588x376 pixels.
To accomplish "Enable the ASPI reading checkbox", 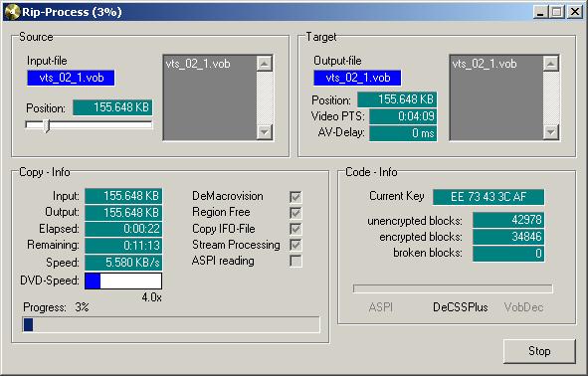I will [x=295, y=261].
